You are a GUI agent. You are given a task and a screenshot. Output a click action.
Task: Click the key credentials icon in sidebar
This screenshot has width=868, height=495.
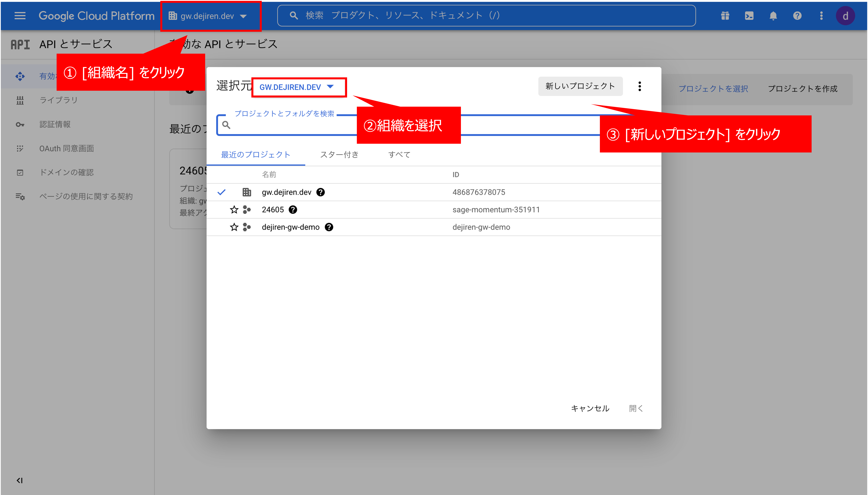point(20,124)
